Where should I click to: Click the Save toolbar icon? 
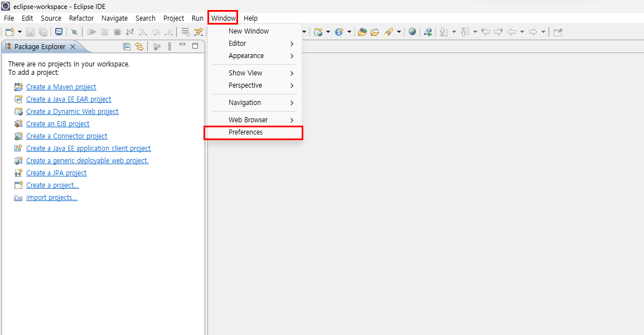click(x=31, y=32)
